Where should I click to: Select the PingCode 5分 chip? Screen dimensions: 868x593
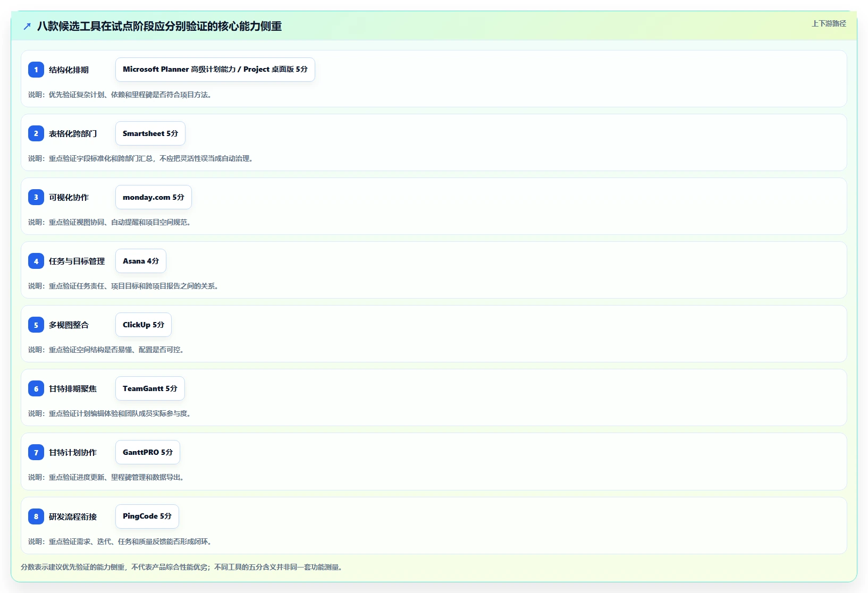147,516
